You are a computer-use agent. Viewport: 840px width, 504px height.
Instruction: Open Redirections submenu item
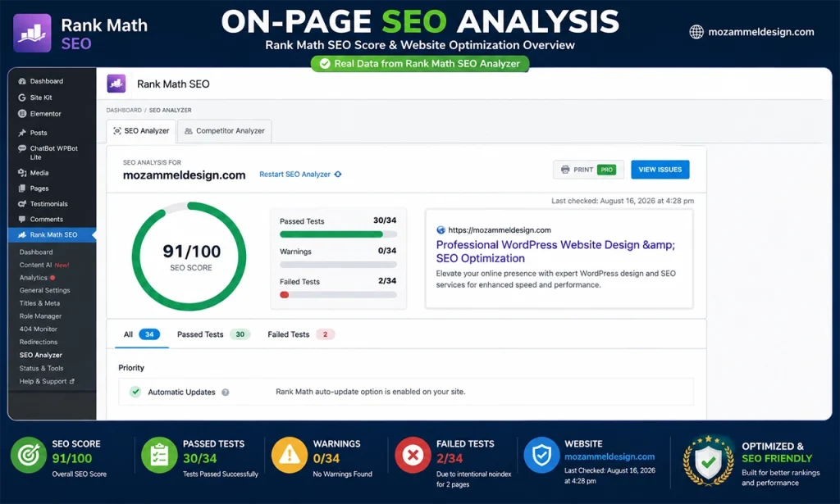pos(38,342)
